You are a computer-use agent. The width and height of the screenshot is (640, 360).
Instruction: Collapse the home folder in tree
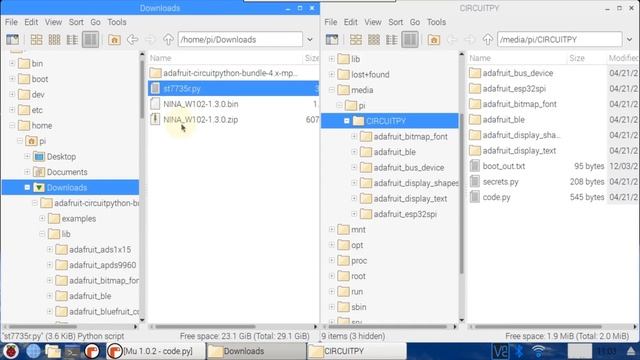coord(12,125)
